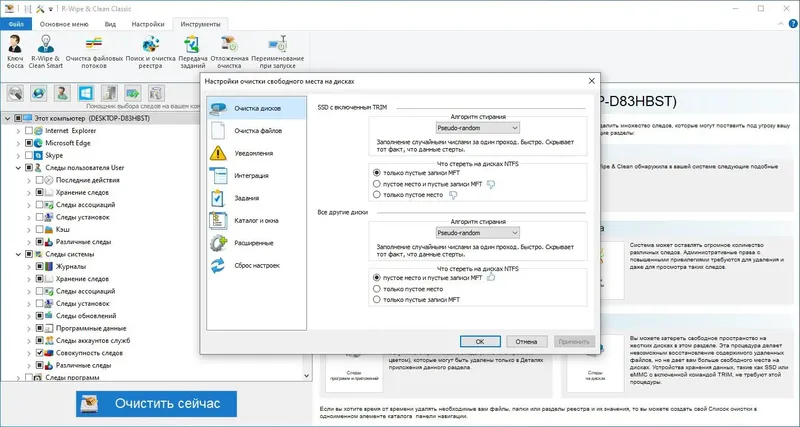Expand the Программные данные node

tap(29, 328)
